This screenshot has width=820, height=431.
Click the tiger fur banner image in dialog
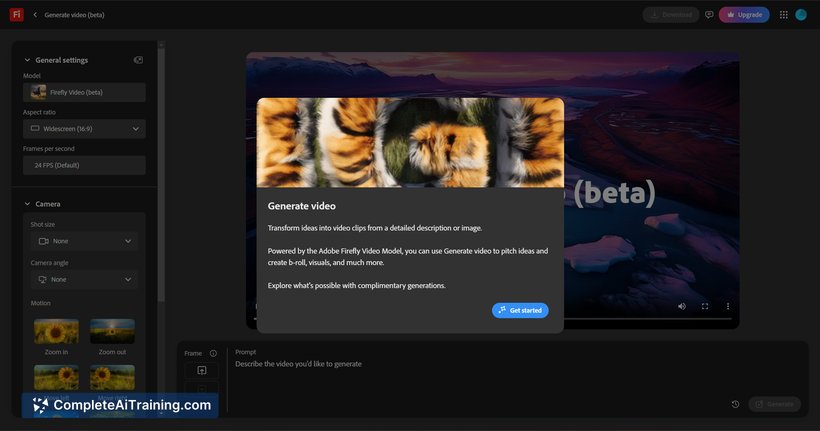pyautogui.click(x=410, y=142)
